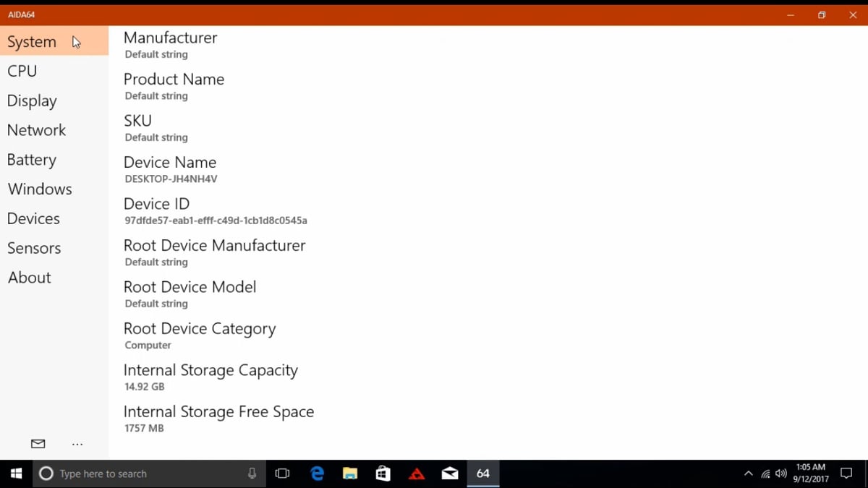Expand the hidden icons chevron in system tray
This screenshot has height=488, width=868.
click(748, 474)
